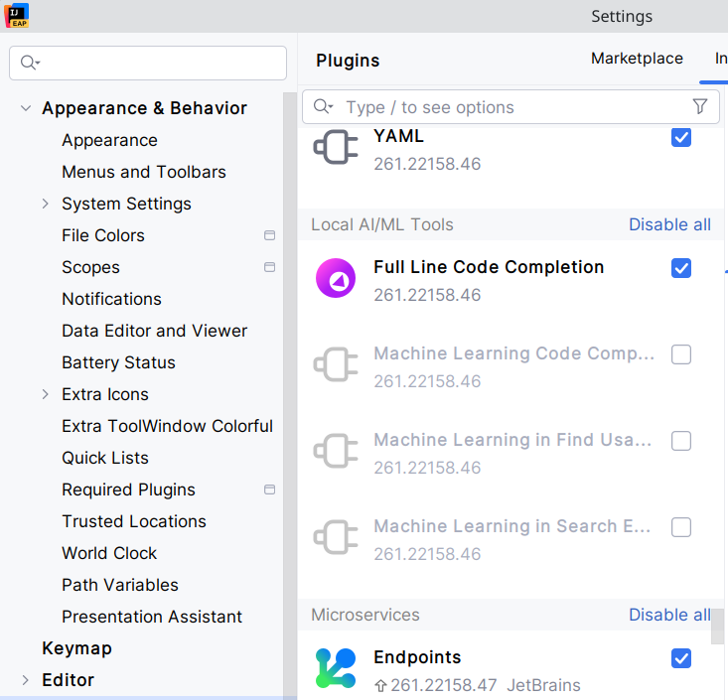Click the Full Line Code Completion plugin icon

point(335,279)
